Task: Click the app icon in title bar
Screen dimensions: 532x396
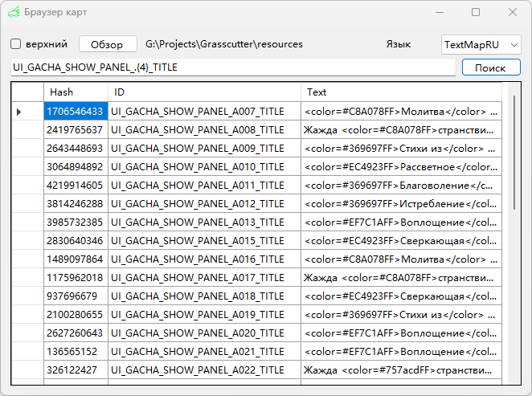Action: 14,13
